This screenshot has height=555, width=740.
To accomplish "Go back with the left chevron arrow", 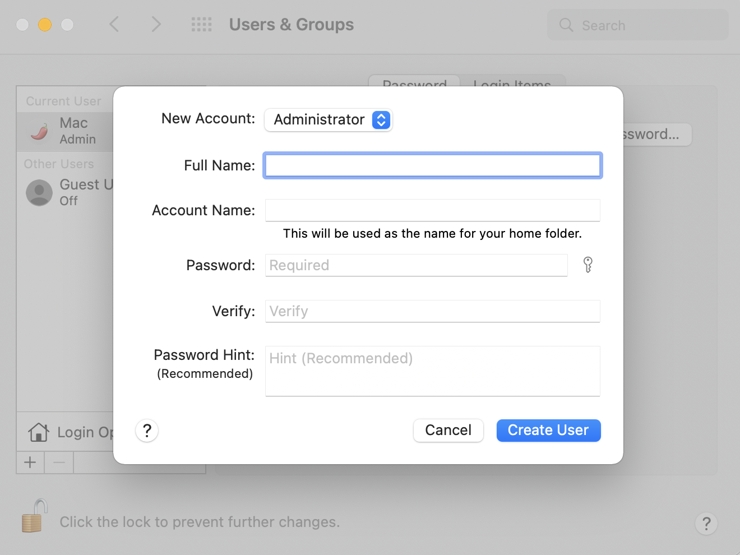I will point(114,24).
